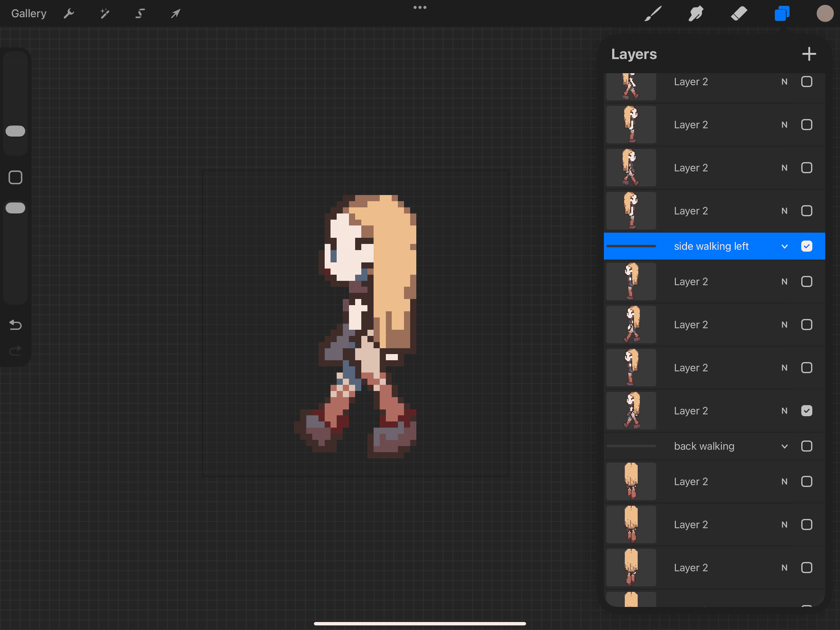Open the active color swatch

(x=824, y=14)
